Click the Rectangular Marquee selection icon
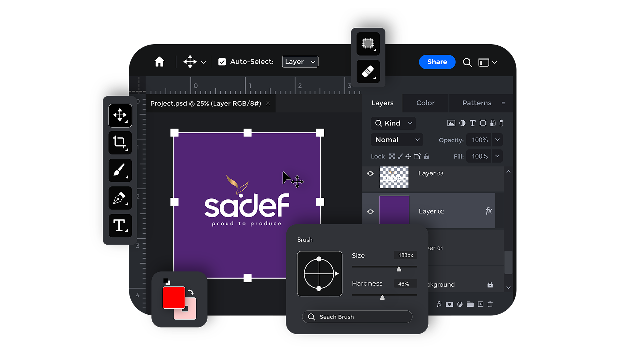This screenshot has width=644, height=362. point(368,43)
